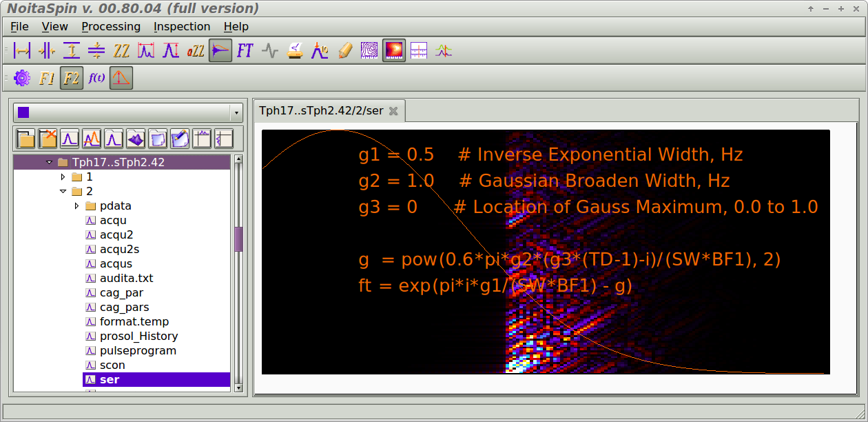The width and height of the screenshot is (868, 422).
Task: Select the pulseprogram file
Action: pos(138,351)
